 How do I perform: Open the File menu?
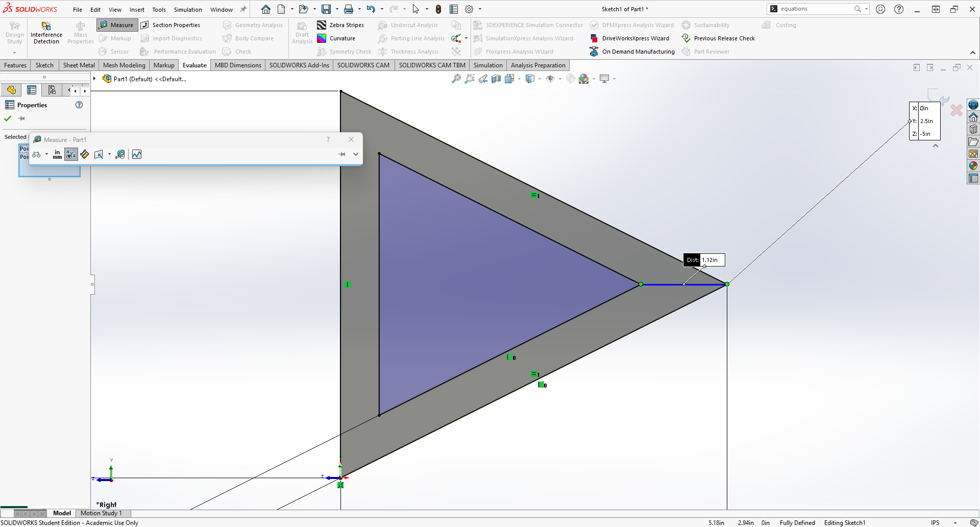78,10
